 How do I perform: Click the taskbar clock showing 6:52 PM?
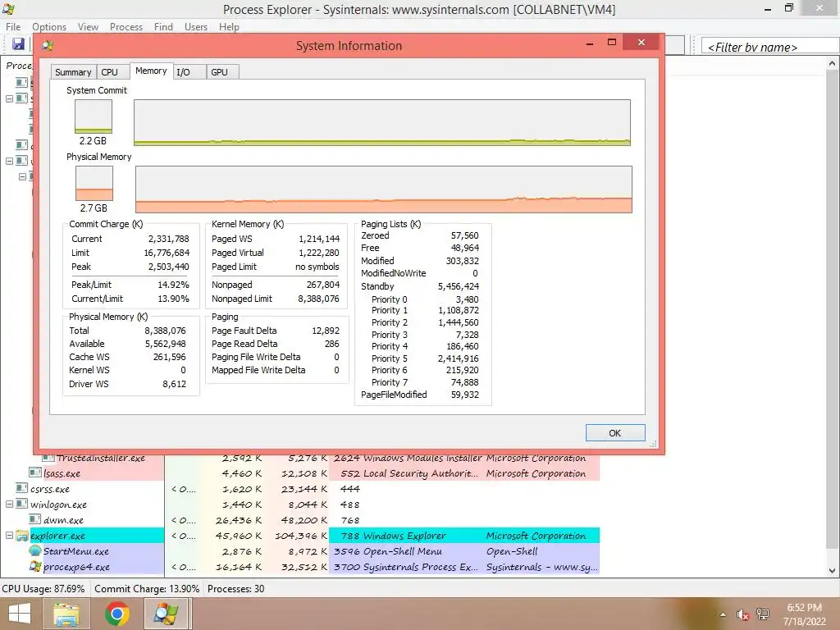click(x=804, y=614)
